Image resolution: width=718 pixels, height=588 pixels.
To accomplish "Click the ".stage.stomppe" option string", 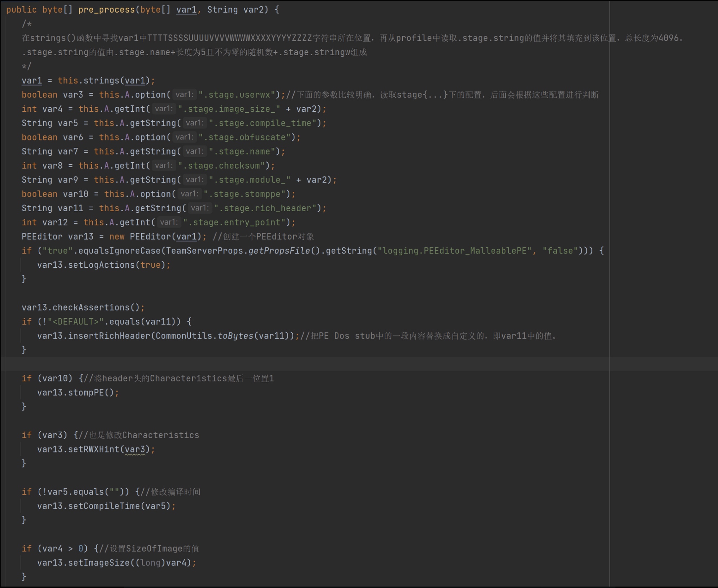I will [247, 194].
